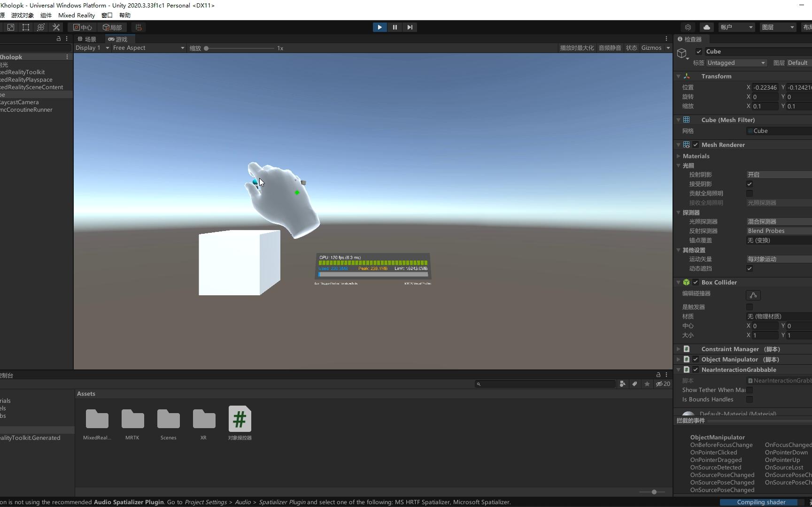The height and width of the screenshot is (507, 812).
Task: Open the Free Aspect dropdown
Action: (x=148, y=48)
